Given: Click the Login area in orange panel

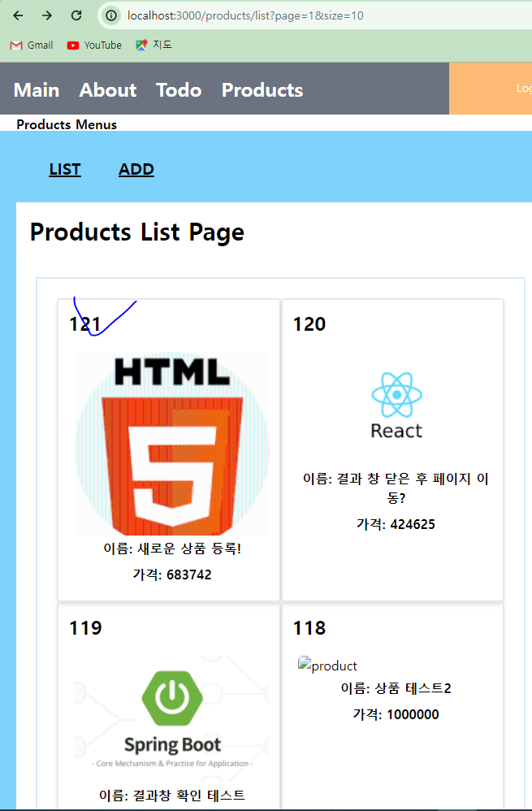Looking at the screenshot, I should (524, 89).
